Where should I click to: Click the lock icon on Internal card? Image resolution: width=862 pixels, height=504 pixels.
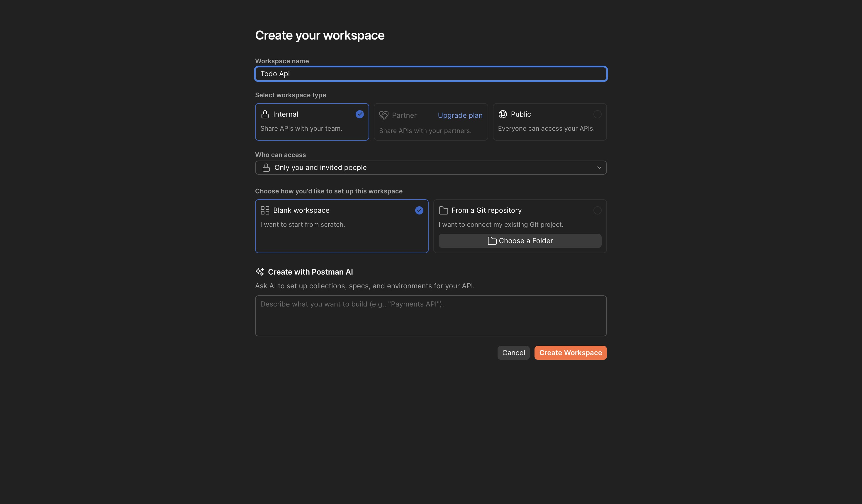point(265,114)
